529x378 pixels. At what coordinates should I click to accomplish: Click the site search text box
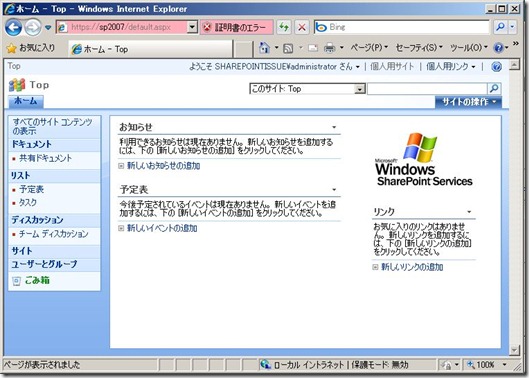(427, 89)
